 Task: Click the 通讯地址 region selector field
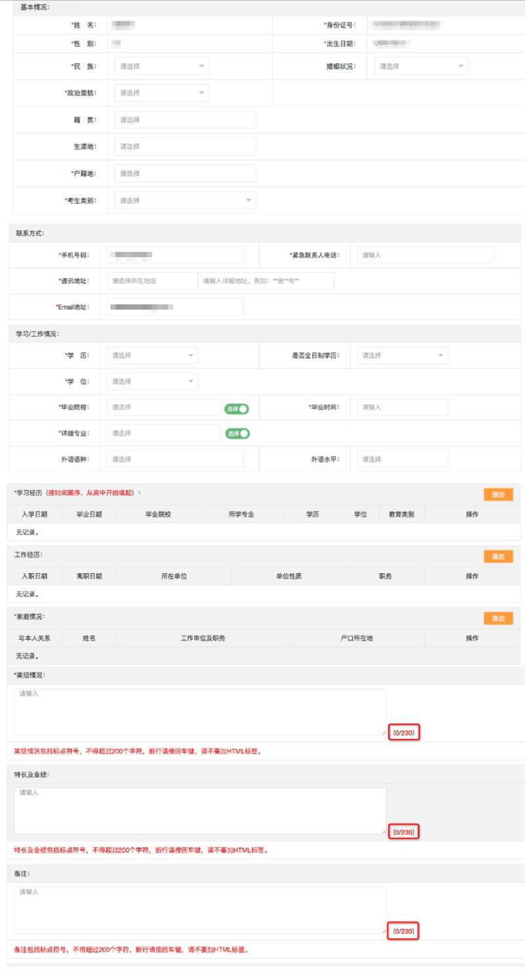[152, 281]
